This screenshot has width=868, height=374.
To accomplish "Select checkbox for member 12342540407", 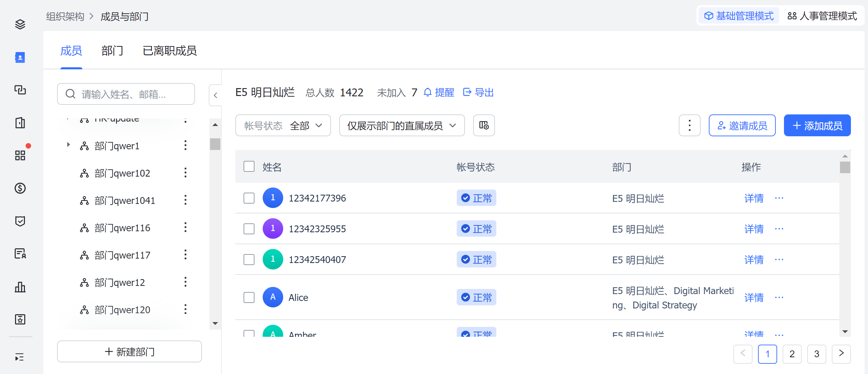I will click(x=249, y=260).
